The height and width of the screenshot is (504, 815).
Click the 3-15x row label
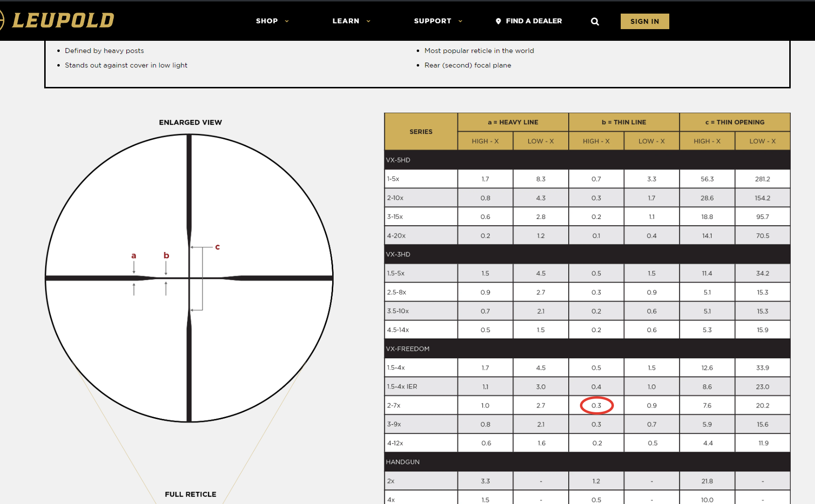(395, 217)
